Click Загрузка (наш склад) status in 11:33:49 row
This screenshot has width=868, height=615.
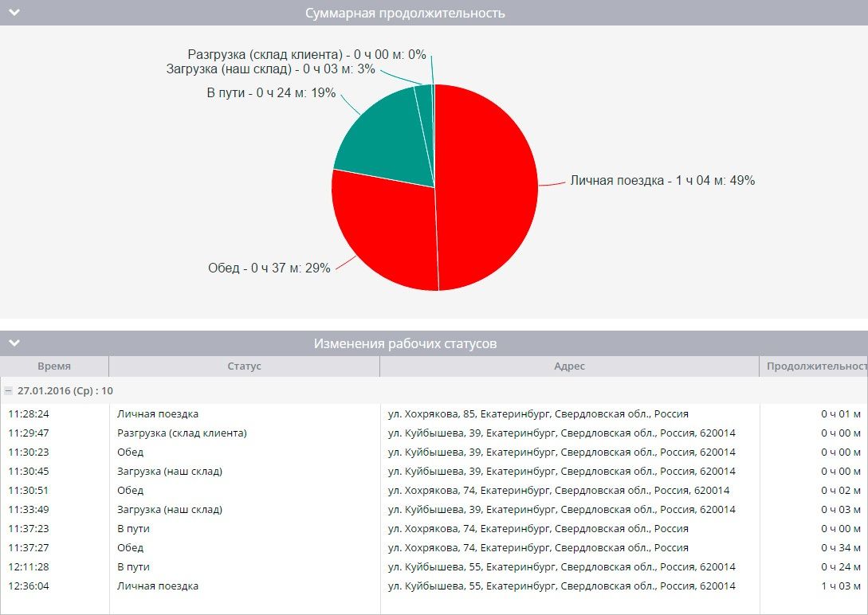click(170, 509)
